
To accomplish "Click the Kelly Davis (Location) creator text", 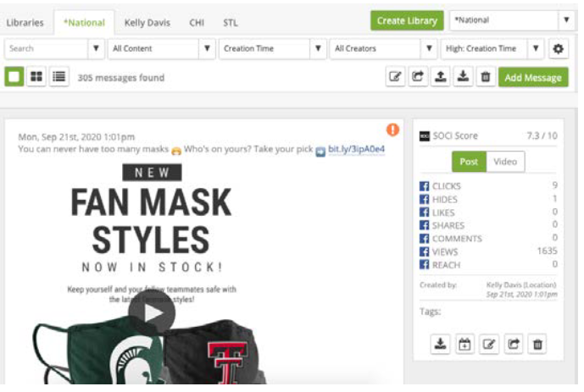I will pos(521,284).
